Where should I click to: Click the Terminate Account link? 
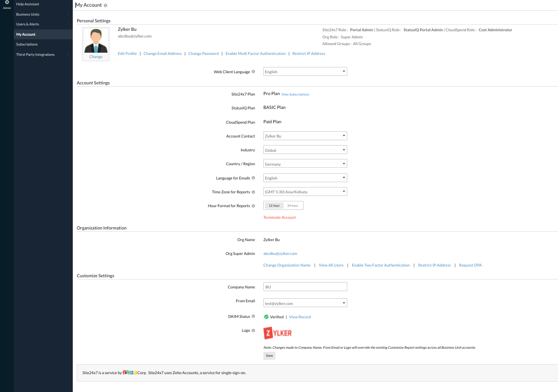tap(279, 217)
